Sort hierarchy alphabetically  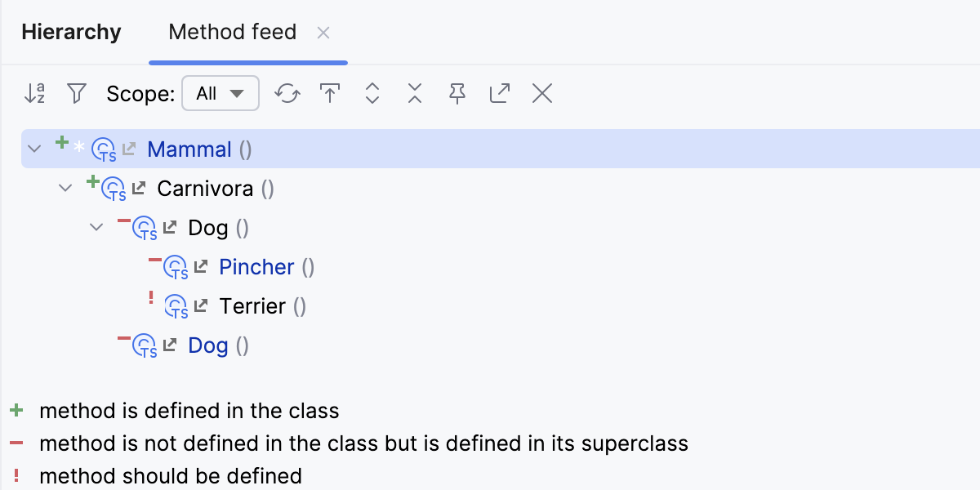click(34, 93)
